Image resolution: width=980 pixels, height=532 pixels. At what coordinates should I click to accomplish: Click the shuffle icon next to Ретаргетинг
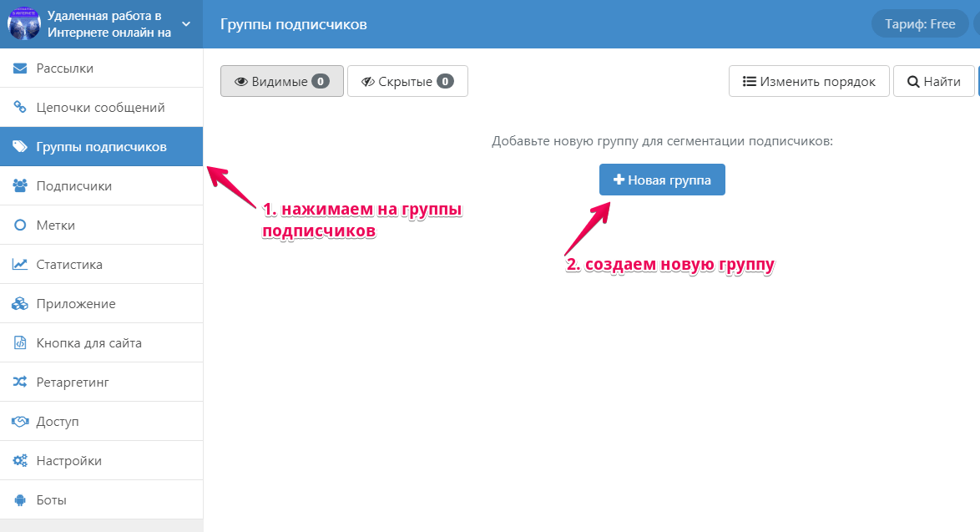point(20,383)
